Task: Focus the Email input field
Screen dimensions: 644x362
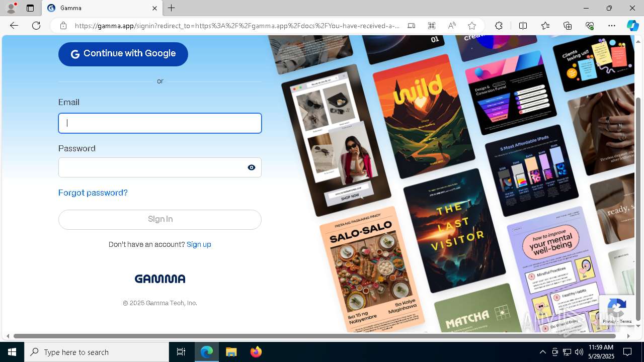Action: pyautogui.click(x=160, y=123)
